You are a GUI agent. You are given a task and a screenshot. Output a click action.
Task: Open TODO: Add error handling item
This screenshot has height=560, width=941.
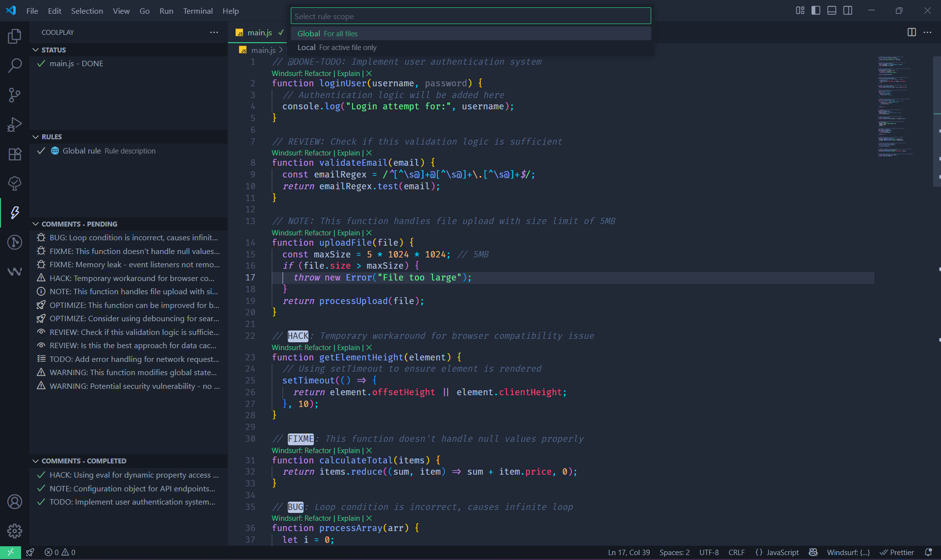click(128, 359)
